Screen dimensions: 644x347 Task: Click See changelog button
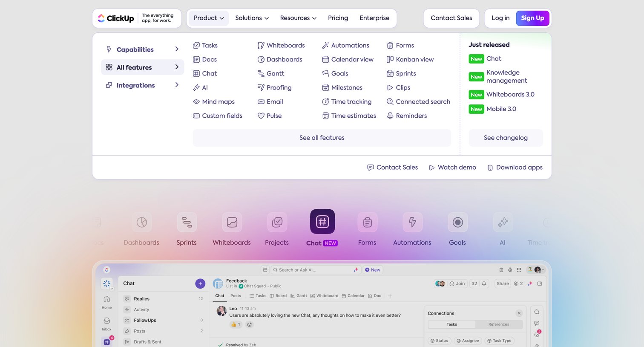506,138
